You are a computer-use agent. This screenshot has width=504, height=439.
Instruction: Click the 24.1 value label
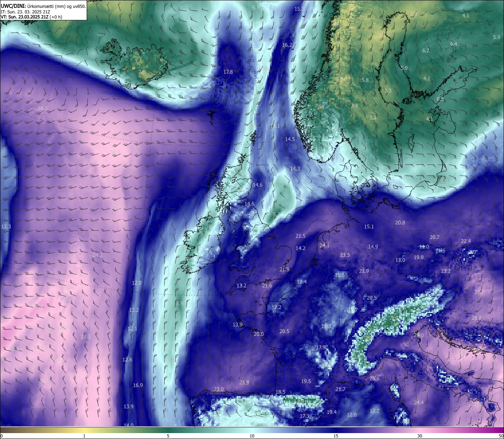click(324, 245)
